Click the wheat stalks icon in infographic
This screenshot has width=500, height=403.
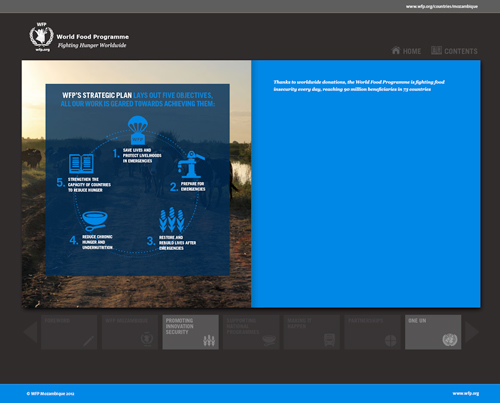172,220
